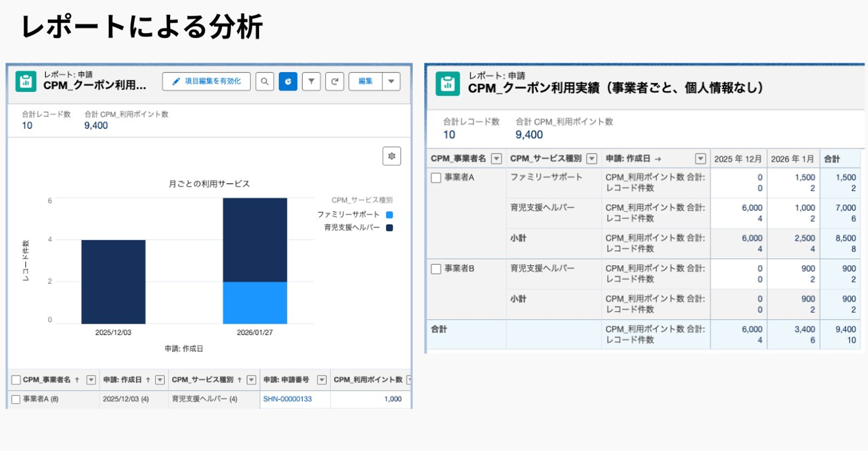Open left table 申請: 作成日 column dropdown
868x451 pixels.
160,380
